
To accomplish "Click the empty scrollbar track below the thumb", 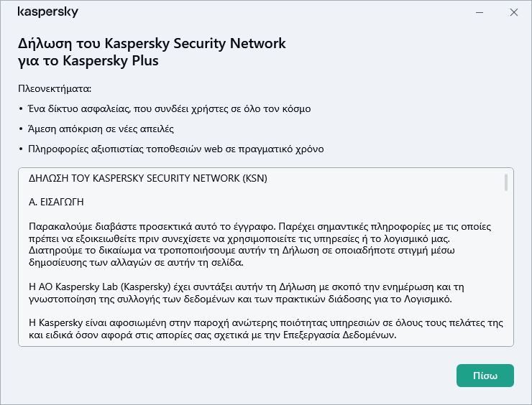I will 507,273.
